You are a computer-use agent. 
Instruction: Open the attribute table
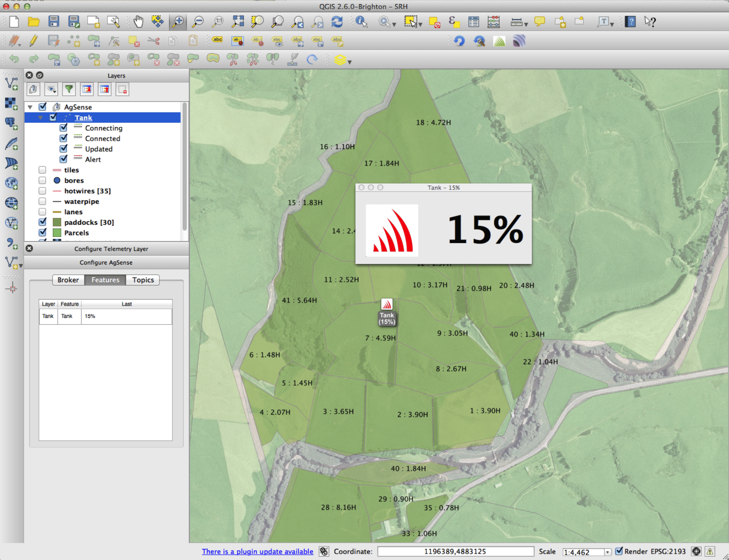473,22
